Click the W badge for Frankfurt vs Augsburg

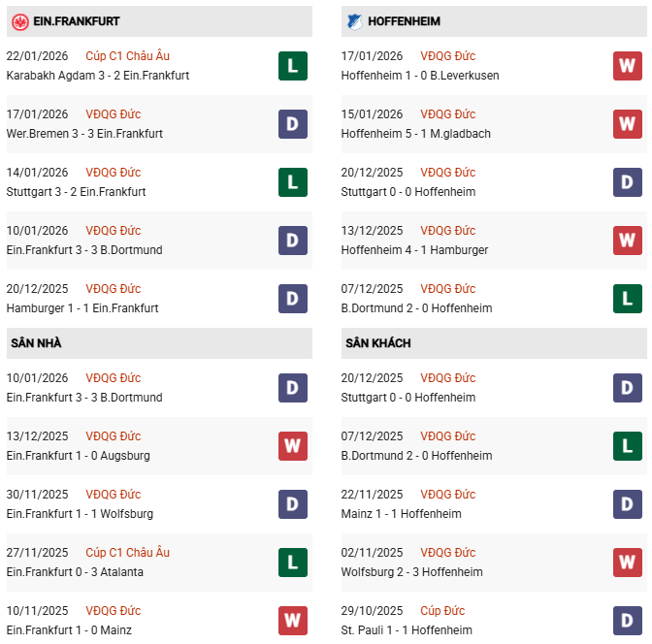tap(293, 445)
